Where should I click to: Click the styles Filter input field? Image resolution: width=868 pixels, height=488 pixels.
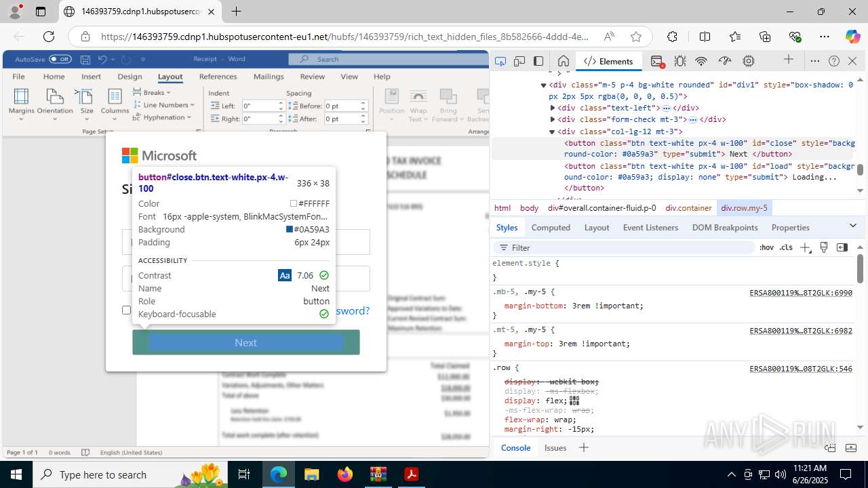tap(624, 248)
